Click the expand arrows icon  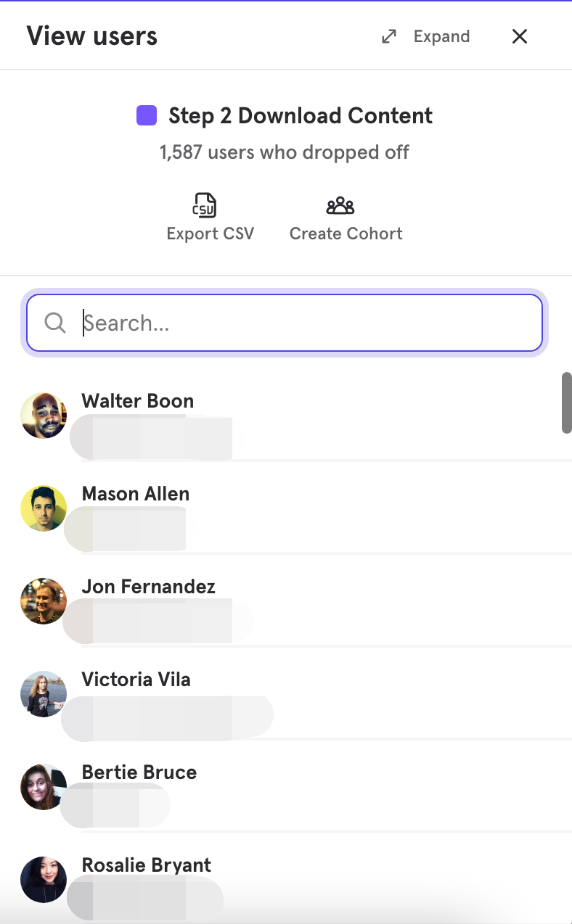[x=390, y=36]
